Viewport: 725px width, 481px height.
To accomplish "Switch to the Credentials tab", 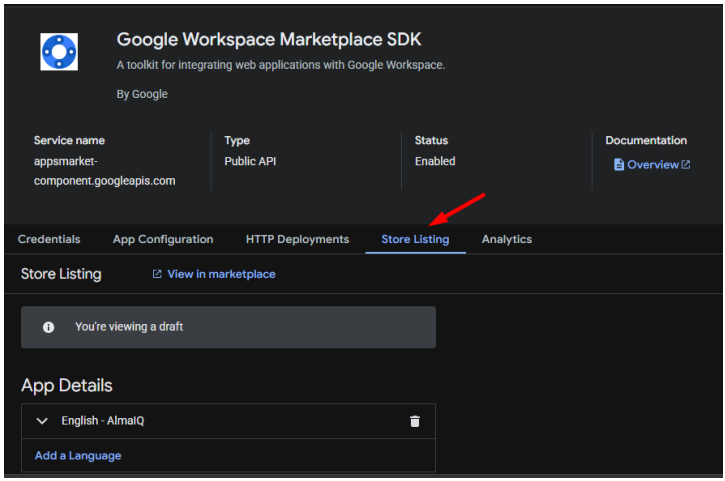I will [49, 239].
